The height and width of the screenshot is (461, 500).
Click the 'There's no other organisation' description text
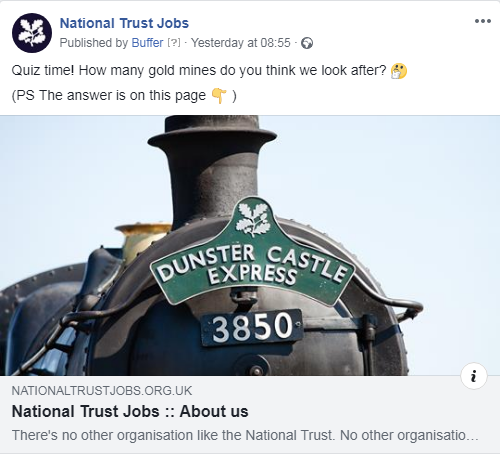pos(245,435)
